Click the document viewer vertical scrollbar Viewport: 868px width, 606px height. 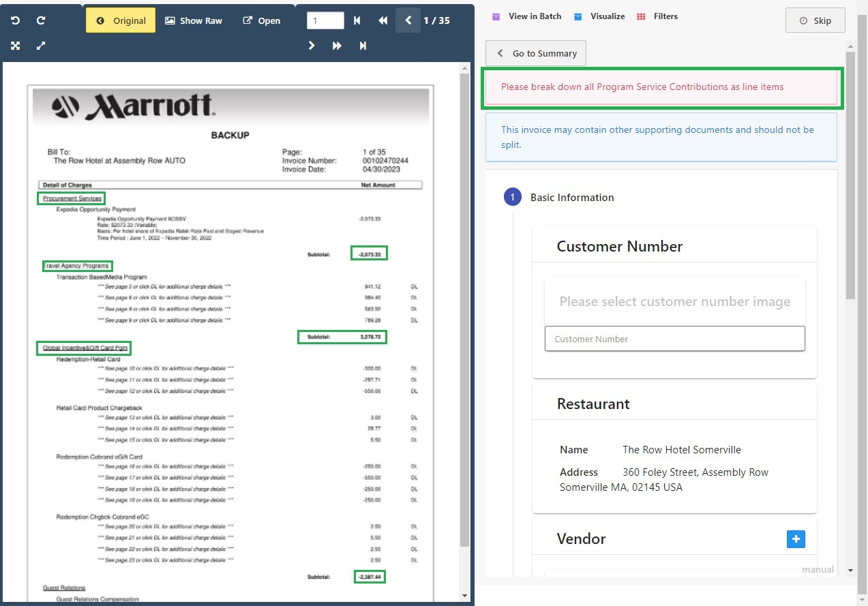[x=465, y=310]
